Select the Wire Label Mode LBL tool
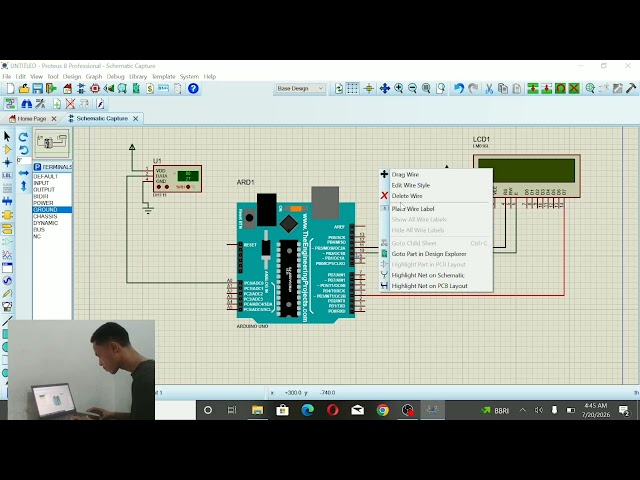Viewport: 640px width, 480px height. [7, 176]
